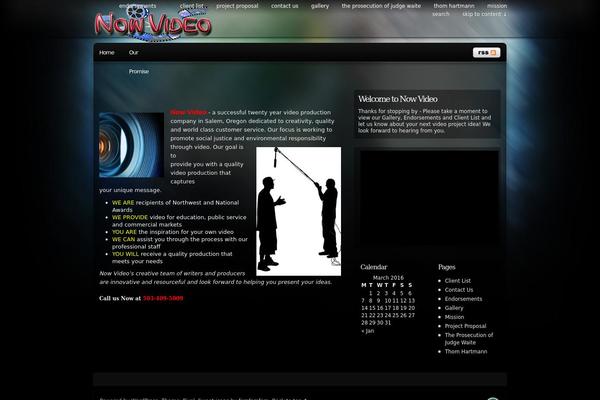Open the Home menu item
Image resolution: width=600 pixels, height=400 pixels.
click(x=107, y=52)
